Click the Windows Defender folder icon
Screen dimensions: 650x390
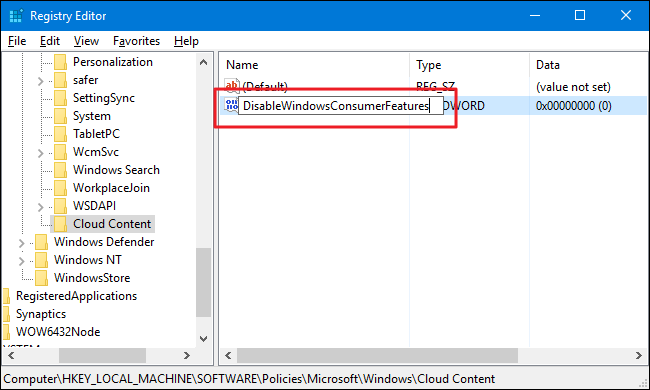tap(41, 242)
